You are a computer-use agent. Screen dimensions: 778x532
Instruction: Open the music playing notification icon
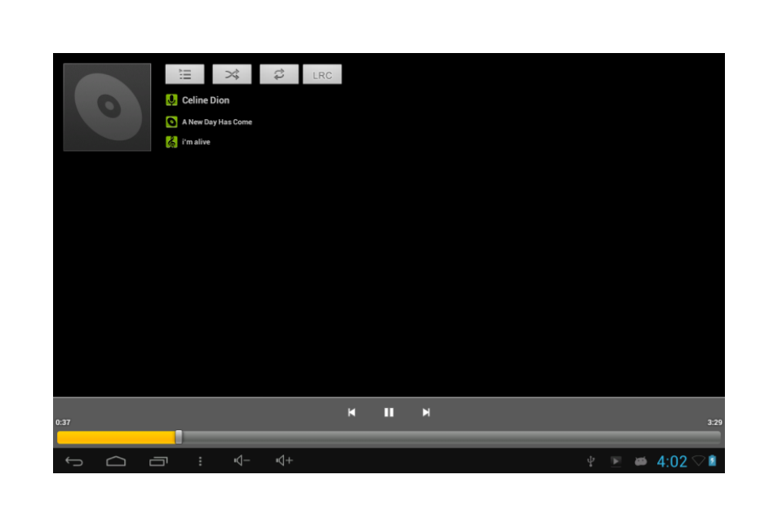coord(616,461)
